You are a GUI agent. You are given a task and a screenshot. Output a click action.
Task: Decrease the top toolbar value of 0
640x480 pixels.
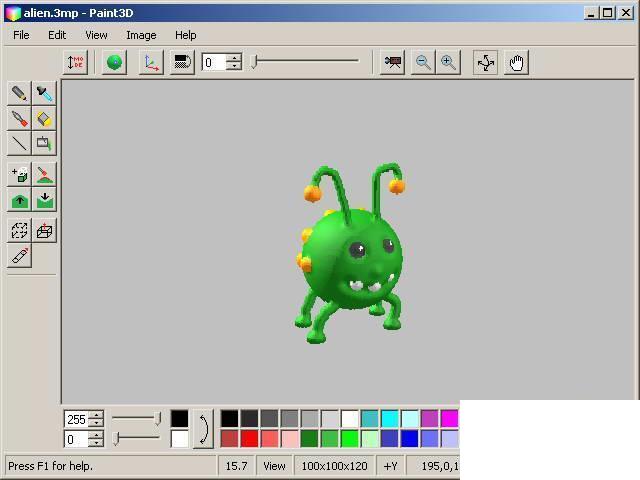click(234, 67)
